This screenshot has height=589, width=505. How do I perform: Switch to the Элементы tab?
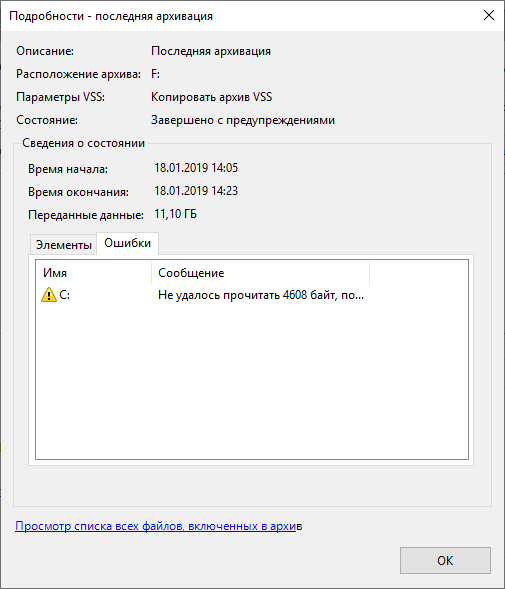click(x=64, y=245)
